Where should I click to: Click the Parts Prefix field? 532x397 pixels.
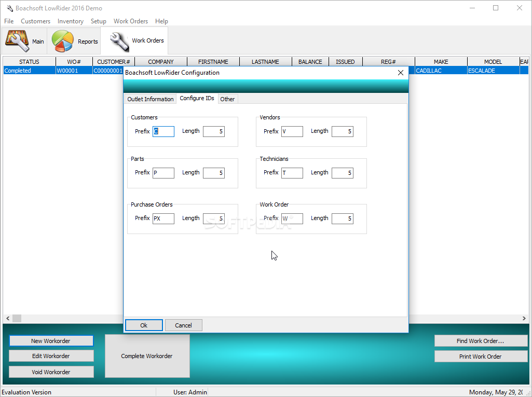pos(163,173)
